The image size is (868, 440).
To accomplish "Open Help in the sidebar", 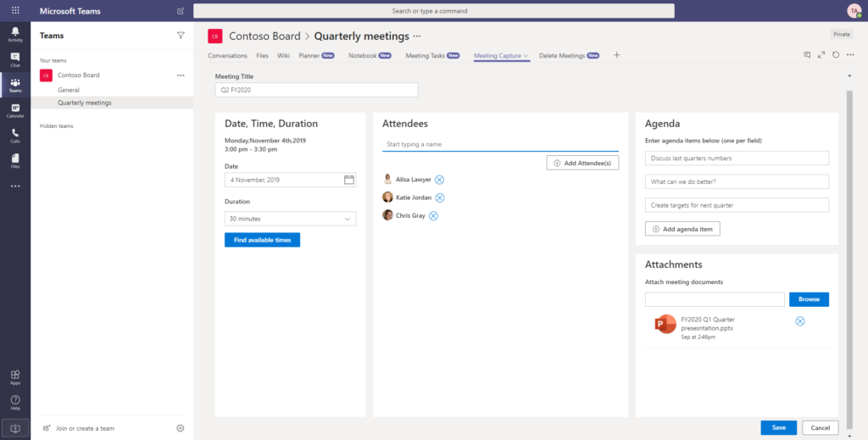I will point(15,403).
